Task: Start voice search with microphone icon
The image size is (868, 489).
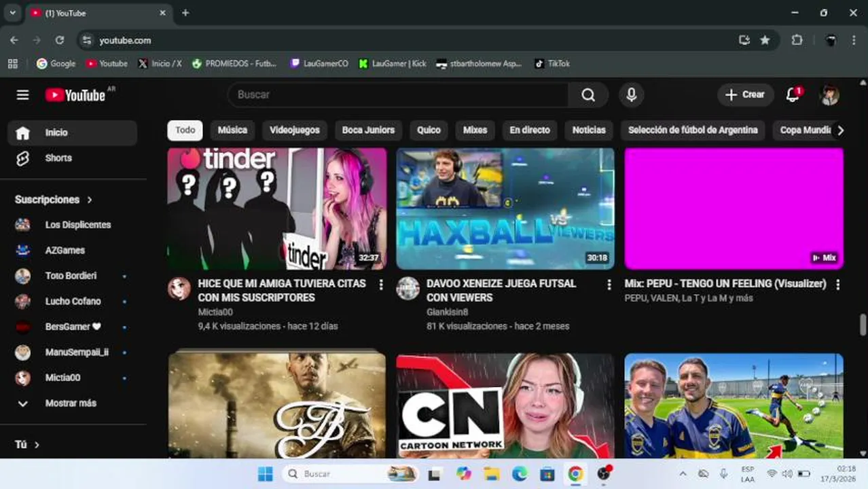Action: click(x=631, y=95)
